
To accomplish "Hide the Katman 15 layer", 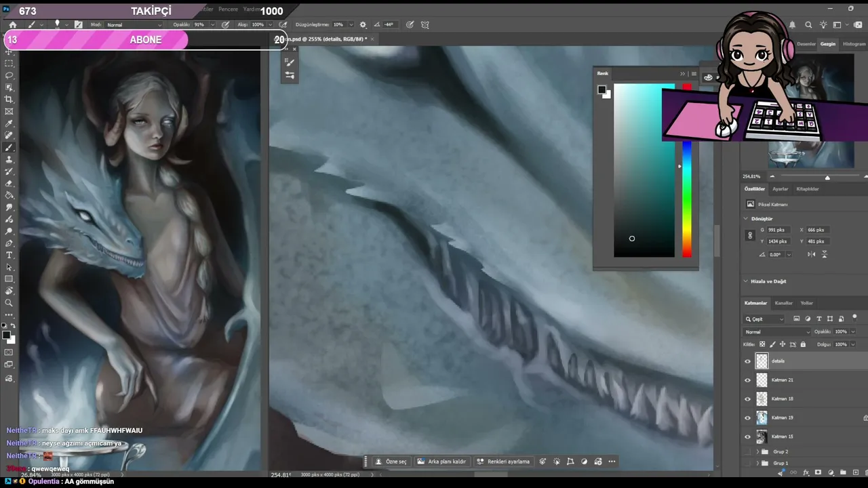I will [x=748, y=436].
